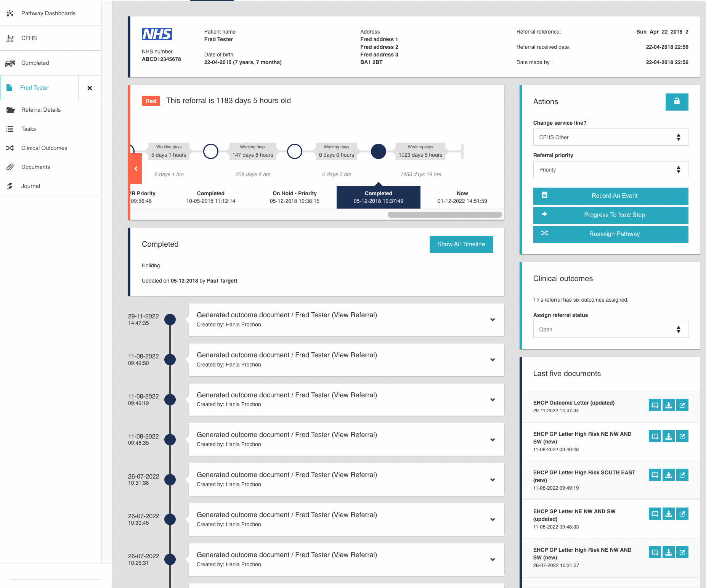Viewport: 706px width, 588px height.
Task: Open the Journal menu item
Action: point(30,186)
